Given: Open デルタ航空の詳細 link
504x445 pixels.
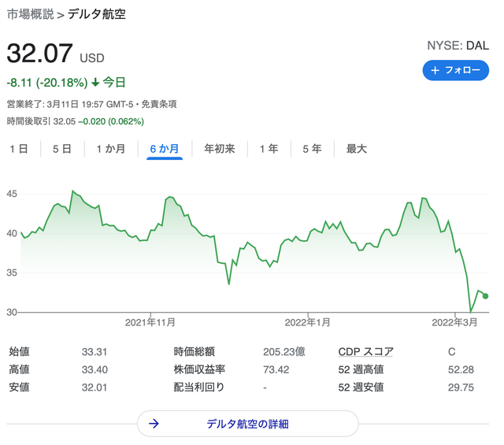Looking at the screenshot, I should 247,424.
